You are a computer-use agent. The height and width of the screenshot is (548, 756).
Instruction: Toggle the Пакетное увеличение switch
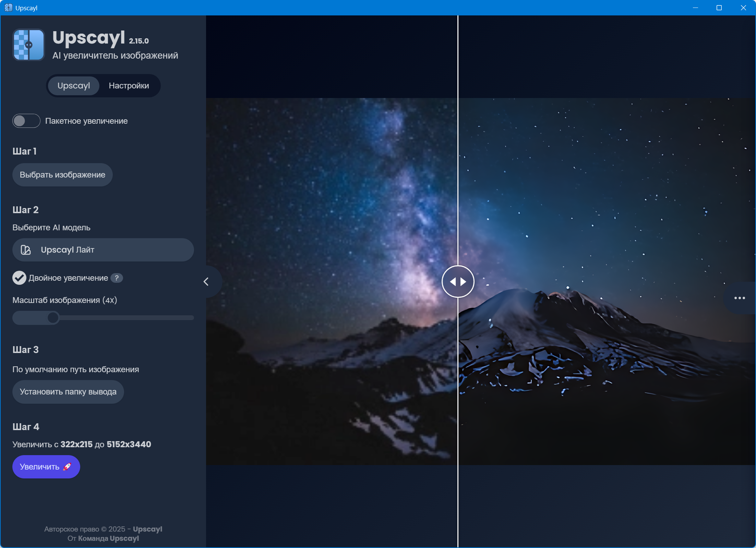point(26,121)
